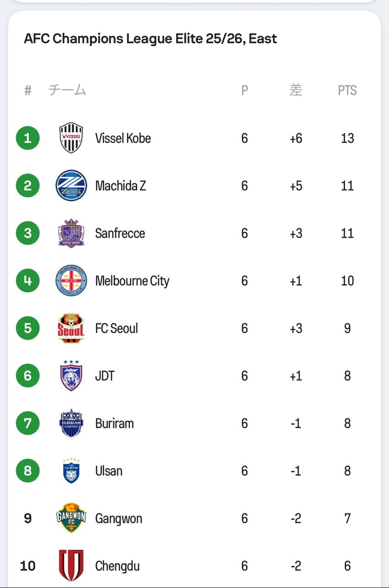Tap the 差 goal difference column header
389x588 pixels.
[x=296, y=90]
